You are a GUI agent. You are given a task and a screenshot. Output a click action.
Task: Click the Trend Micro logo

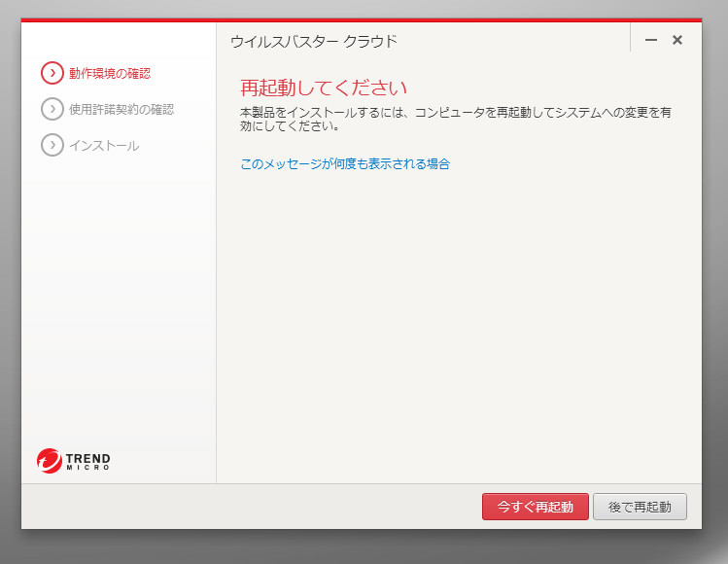73,461
